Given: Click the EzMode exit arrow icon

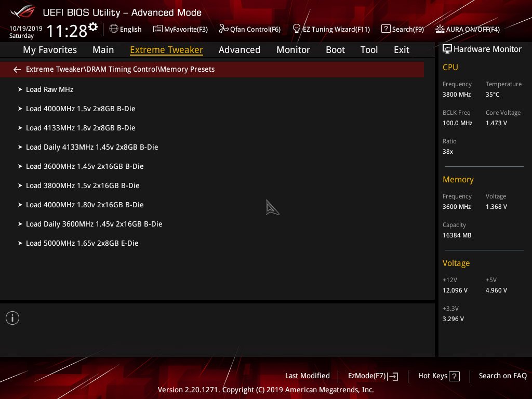Looking at the screenshot, I should coord(393,376).
